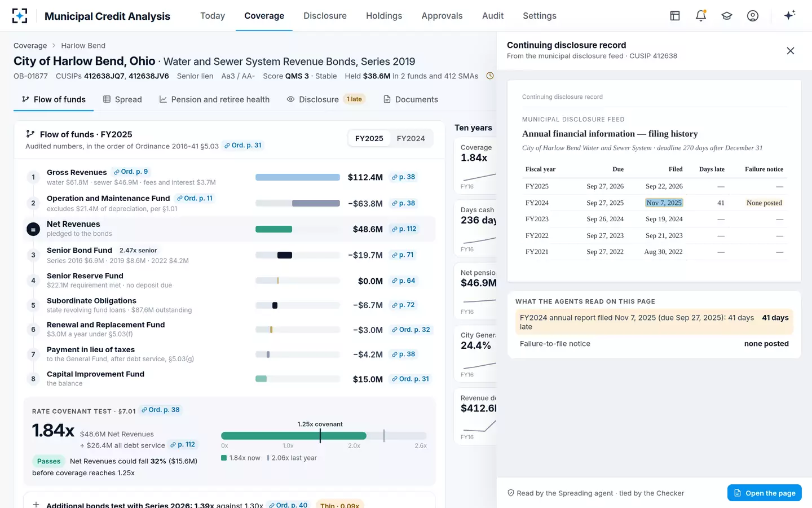The width and height of the screenshot is (812, 508).
Task: Open the Coverage 1.84x ten-year card
Action: click(475, 165)
